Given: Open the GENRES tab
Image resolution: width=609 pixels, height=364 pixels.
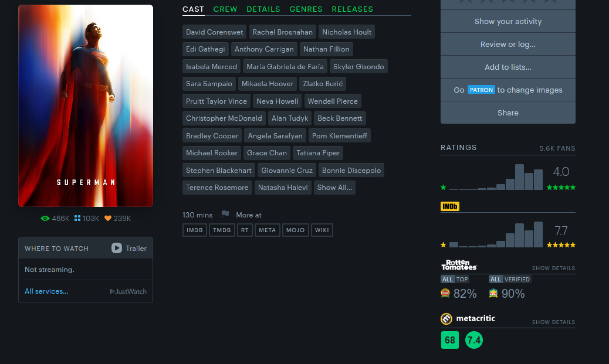Looking at the screenshot, I should [x=306, y=9].
